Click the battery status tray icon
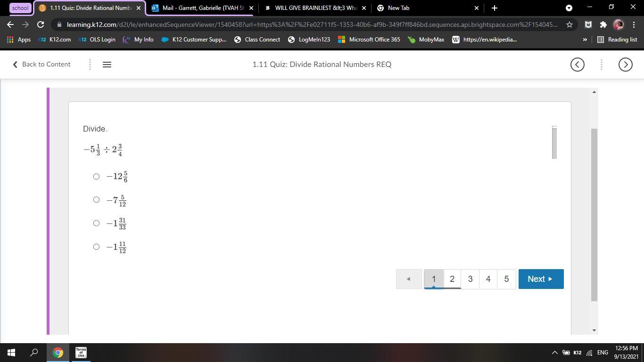The image size is (644, 362). point(566,353)
